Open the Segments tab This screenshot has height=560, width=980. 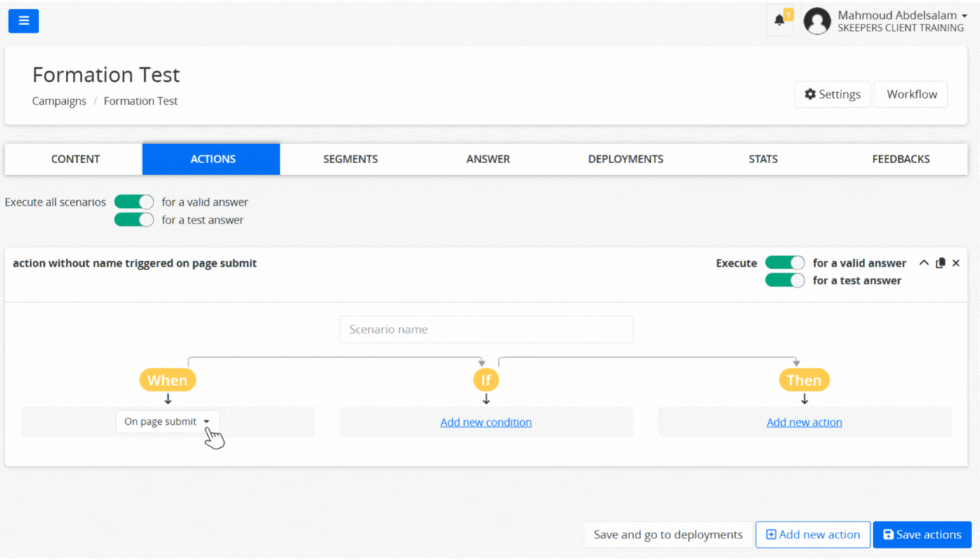click(350, 159)
